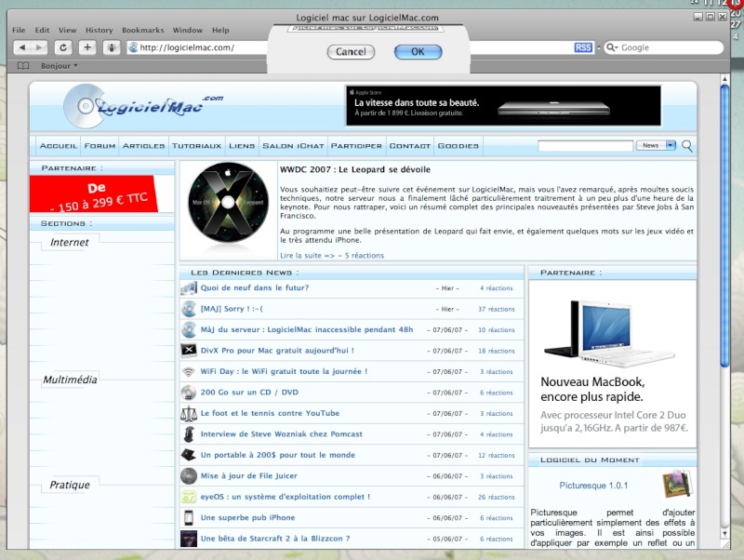The image size is (744, 560).
Task: Click the iPhone icon for superbe pub
Action: click(x=189, y=518)
